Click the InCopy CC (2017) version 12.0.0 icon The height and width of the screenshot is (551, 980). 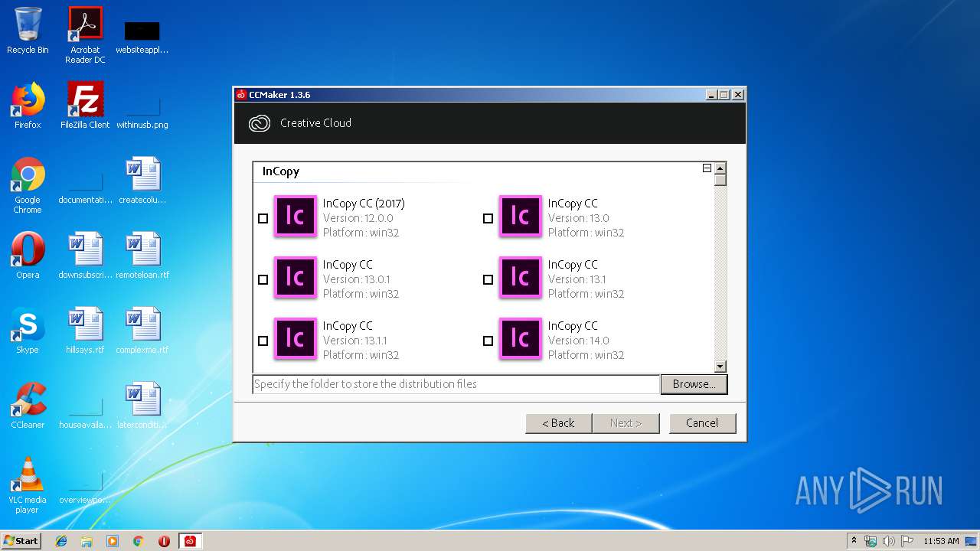tap(295, 217)
